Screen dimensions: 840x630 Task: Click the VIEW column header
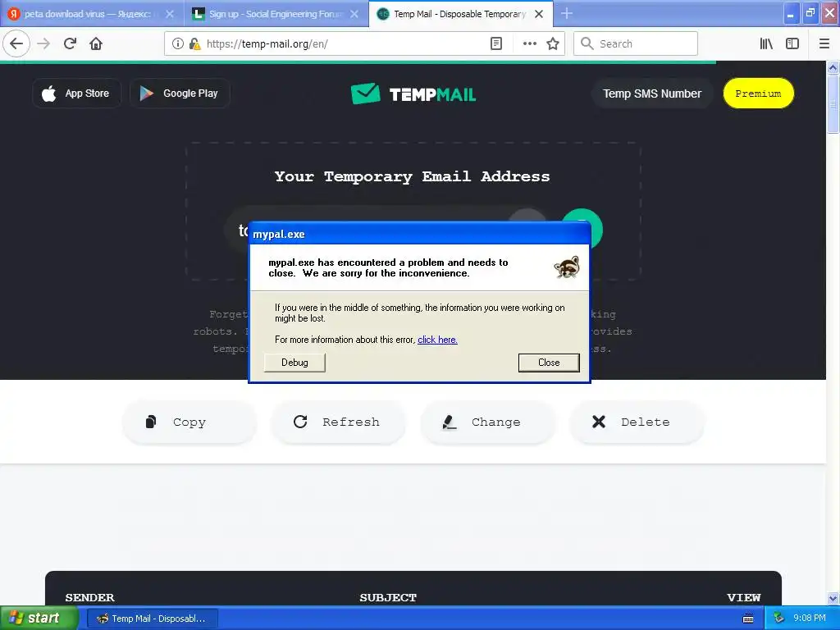coord(743,597)
